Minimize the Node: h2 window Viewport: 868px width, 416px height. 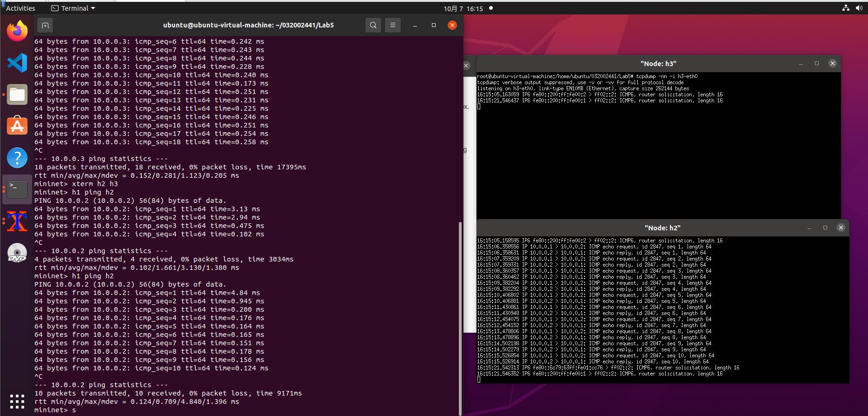pos(809,228)
